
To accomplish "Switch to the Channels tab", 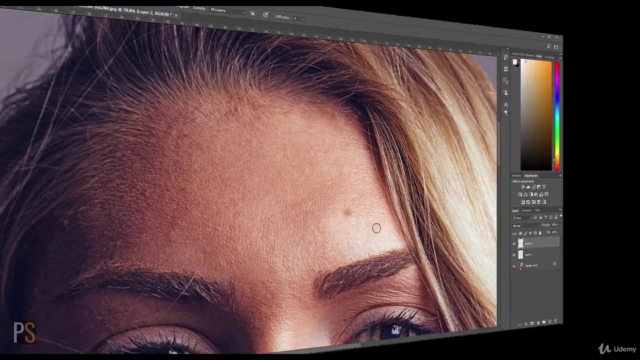I will [x=527, y=210].
